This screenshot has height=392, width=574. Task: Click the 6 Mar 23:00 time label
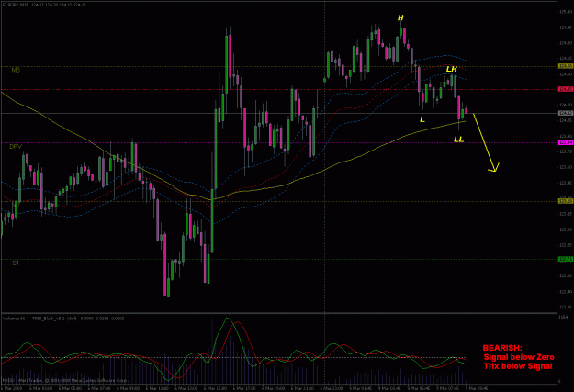[332, 388]
